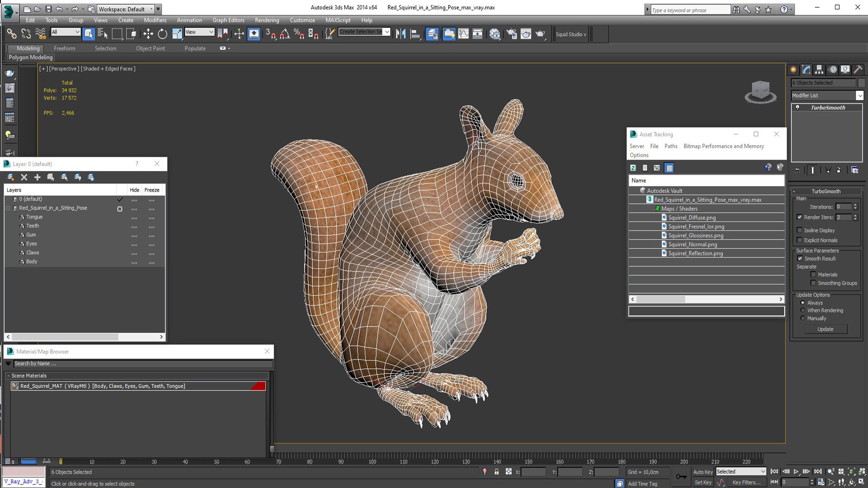The height and width of the screenshot is (488, 868).
Task: Open the Material Editor icon
Action: click(495, 34)
